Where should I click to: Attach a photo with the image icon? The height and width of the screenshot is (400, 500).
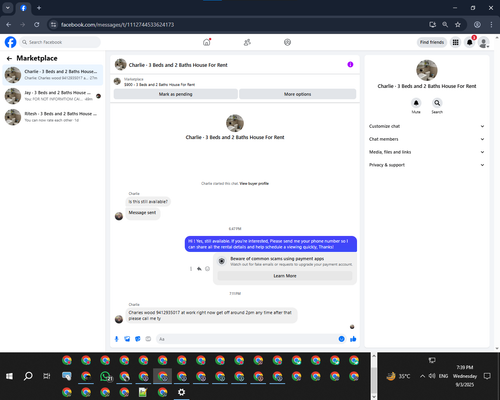tap(127, 339)
